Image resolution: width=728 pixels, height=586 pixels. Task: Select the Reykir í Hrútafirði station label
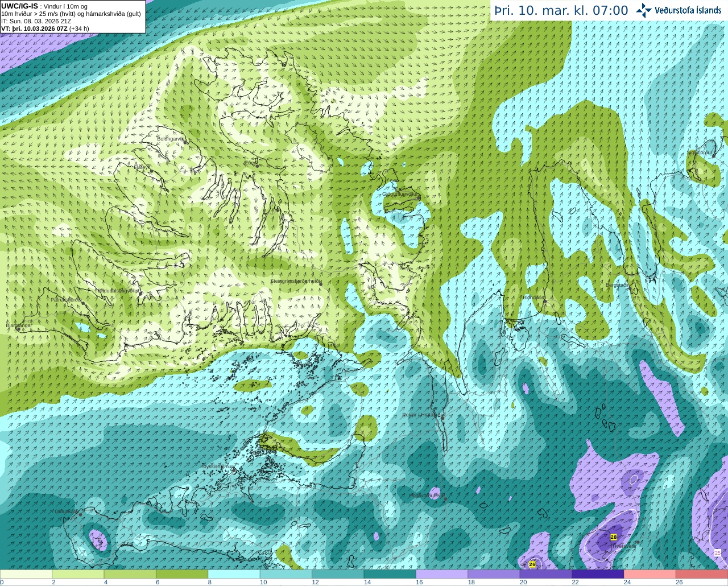point(422,415)
